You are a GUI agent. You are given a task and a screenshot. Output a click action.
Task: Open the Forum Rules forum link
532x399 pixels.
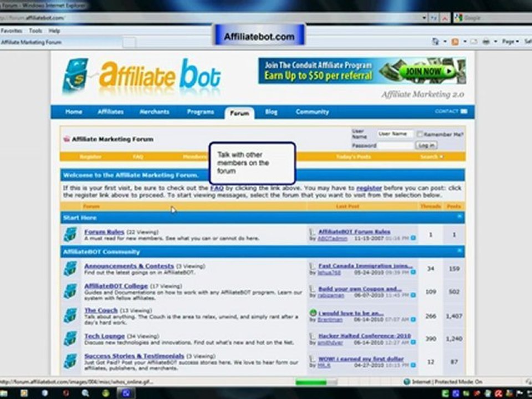click(x=104, y=232)
